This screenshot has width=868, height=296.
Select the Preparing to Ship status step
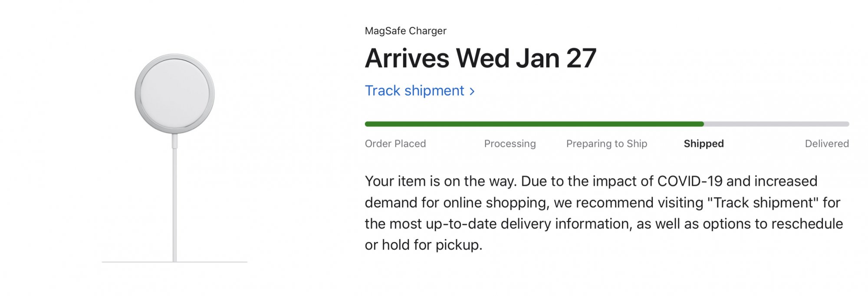[x=607, y=143]
